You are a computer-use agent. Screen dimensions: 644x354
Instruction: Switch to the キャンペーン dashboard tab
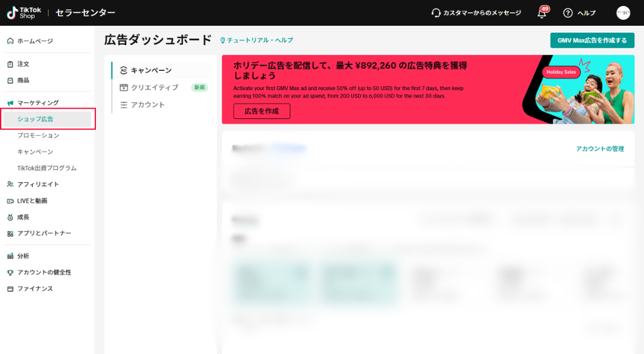(161, 70)
